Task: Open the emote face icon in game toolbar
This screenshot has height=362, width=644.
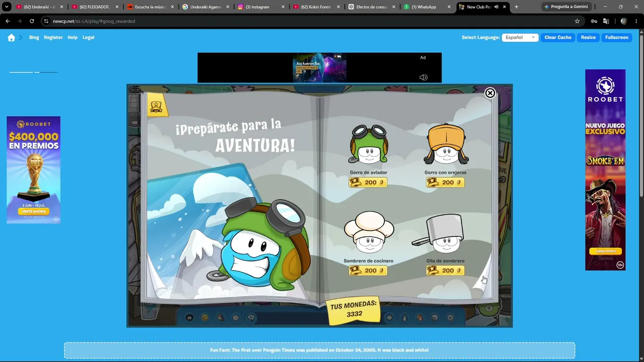Action: [x=205, y=317]
